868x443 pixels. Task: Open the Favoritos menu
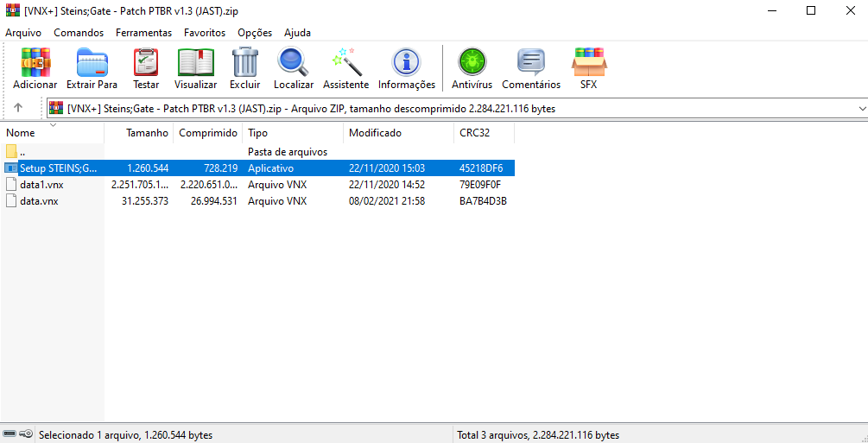(205, 33)
